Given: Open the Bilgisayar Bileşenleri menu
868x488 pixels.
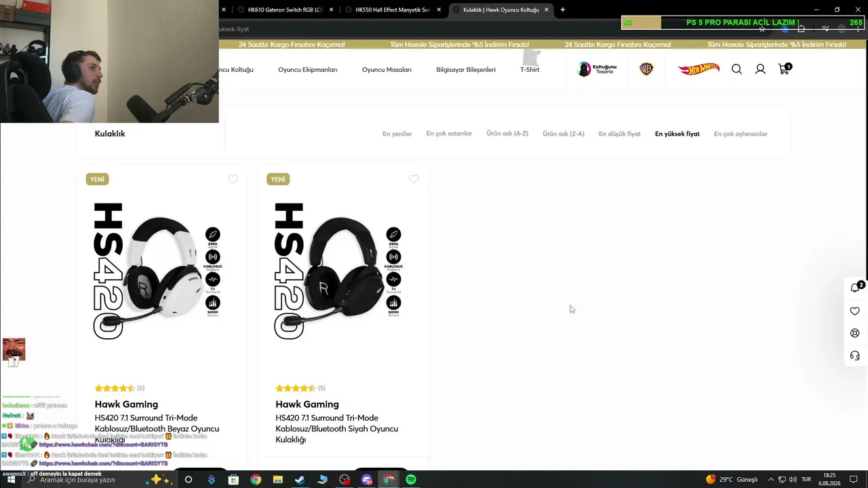Looking at the screenshot, I should [466, 70].
